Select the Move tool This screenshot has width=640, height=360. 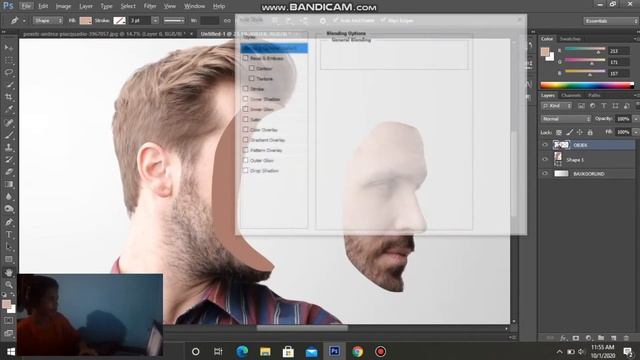coord(9,48)
